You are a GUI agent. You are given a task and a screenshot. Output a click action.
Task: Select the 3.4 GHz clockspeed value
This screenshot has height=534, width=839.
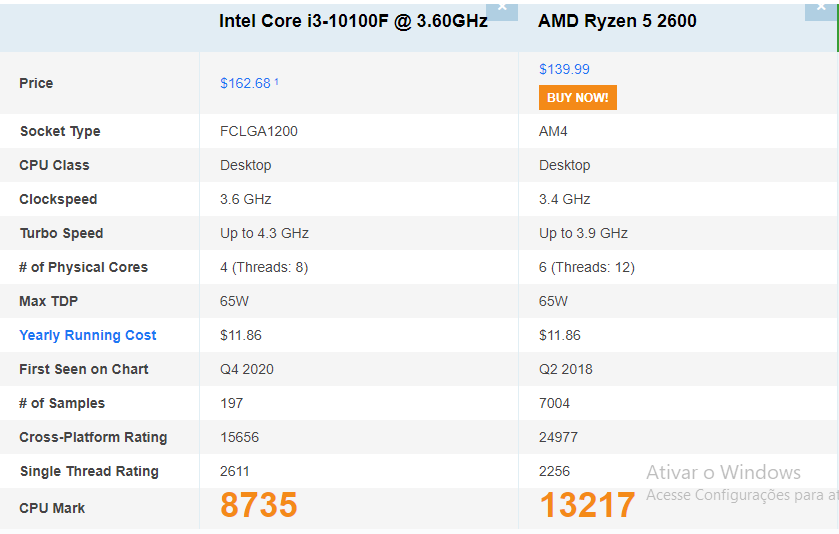pyautogui.click(x=565, y=199)
